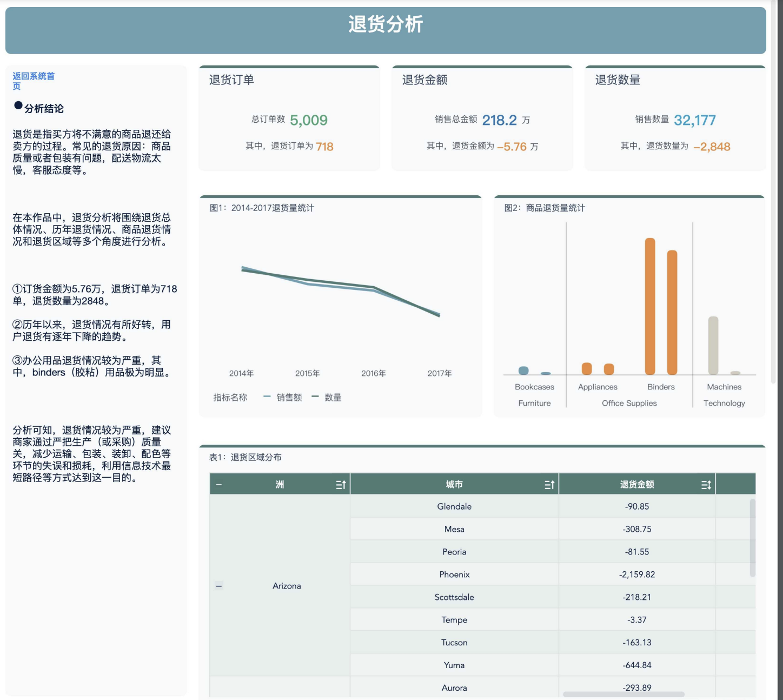Select the Yuma city cell

(454, 665)
